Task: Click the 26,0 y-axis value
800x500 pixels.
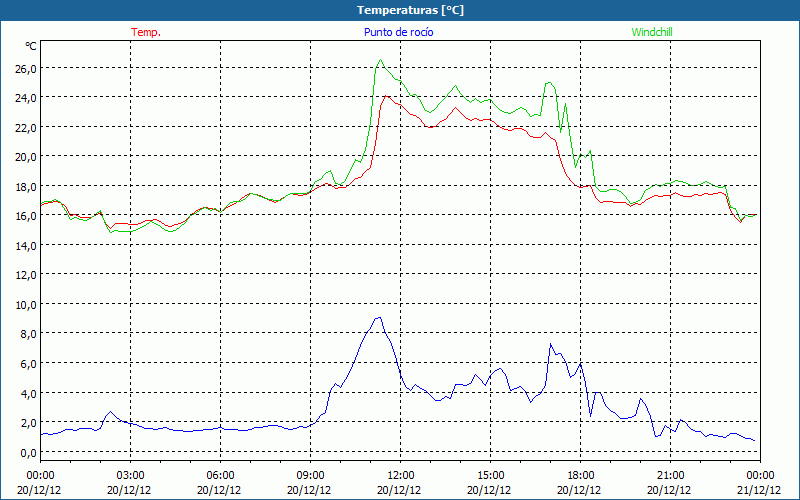Action: 25,68
